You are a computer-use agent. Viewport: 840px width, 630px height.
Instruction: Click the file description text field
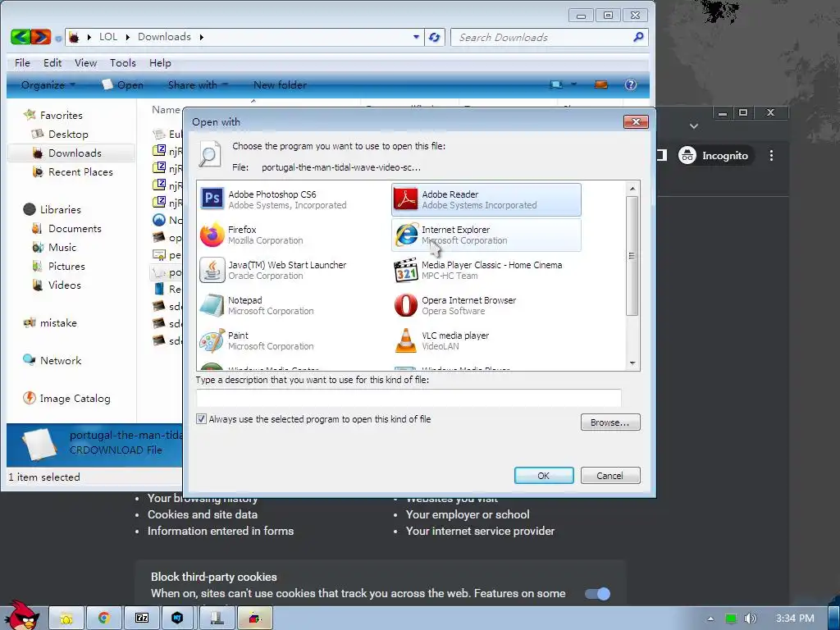pos(409,398)
